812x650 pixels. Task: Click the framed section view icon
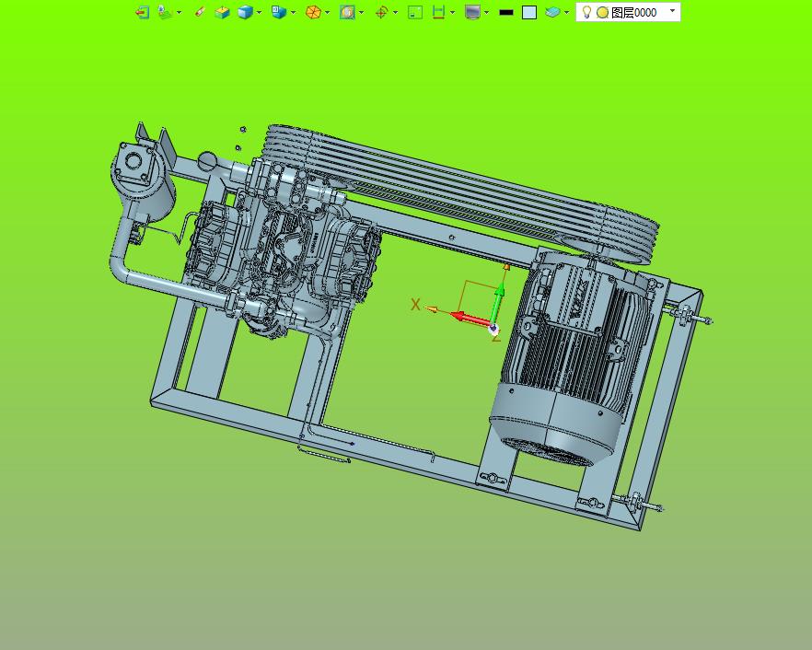[x=347, y=12]
